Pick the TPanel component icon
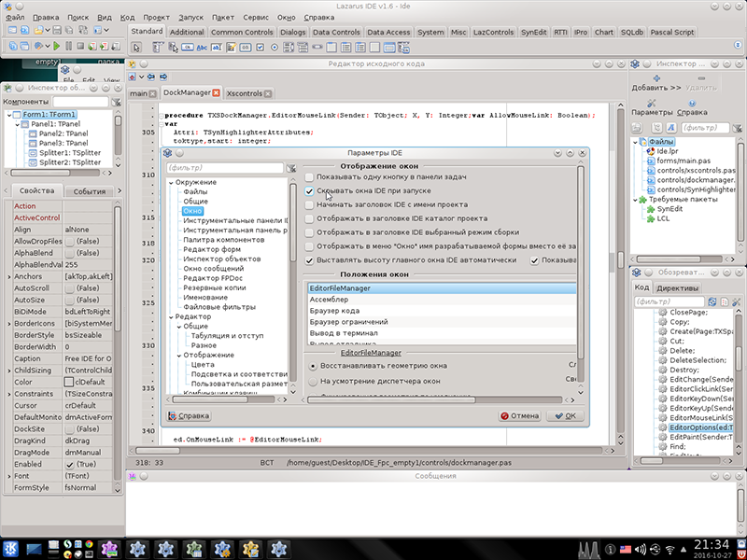Image resolution: width=747 pixels, height=560 pixels. [375, 48]
